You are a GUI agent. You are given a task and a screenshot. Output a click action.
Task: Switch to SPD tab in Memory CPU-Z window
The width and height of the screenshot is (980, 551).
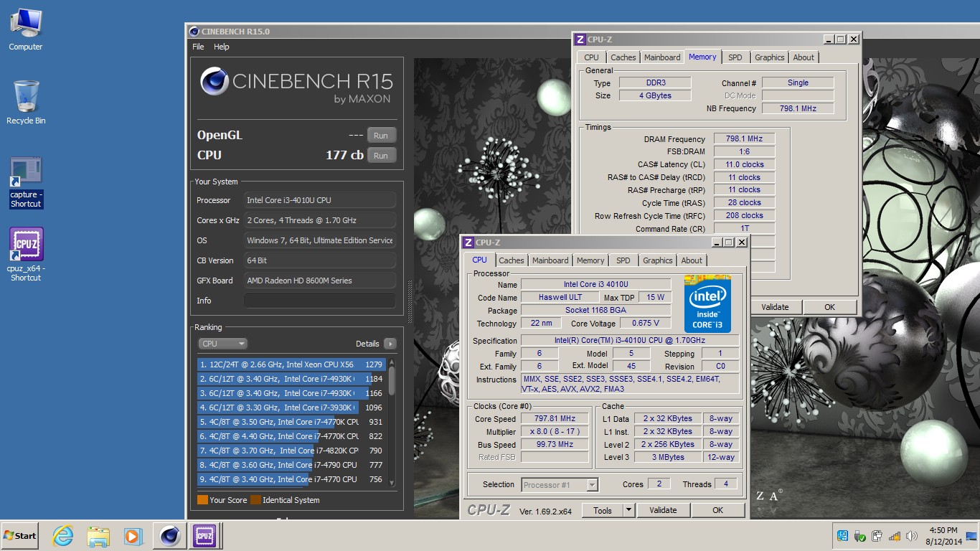tap(735, 57)
